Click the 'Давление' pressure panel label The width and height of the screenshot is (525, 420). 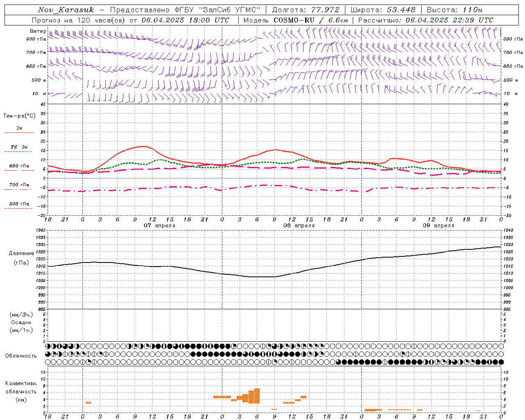pyautogui.click(x=21, y=253)
